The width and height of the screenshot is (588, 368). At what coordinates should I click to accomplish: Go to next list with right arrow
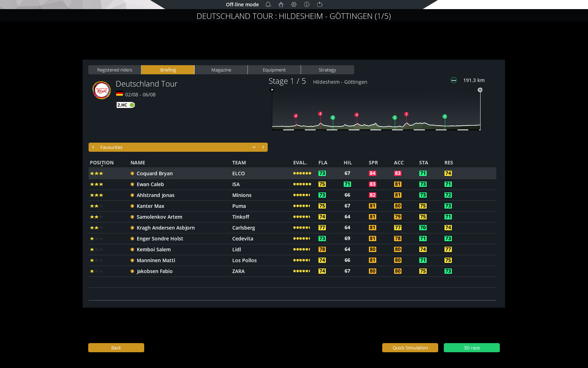(263, 147)
